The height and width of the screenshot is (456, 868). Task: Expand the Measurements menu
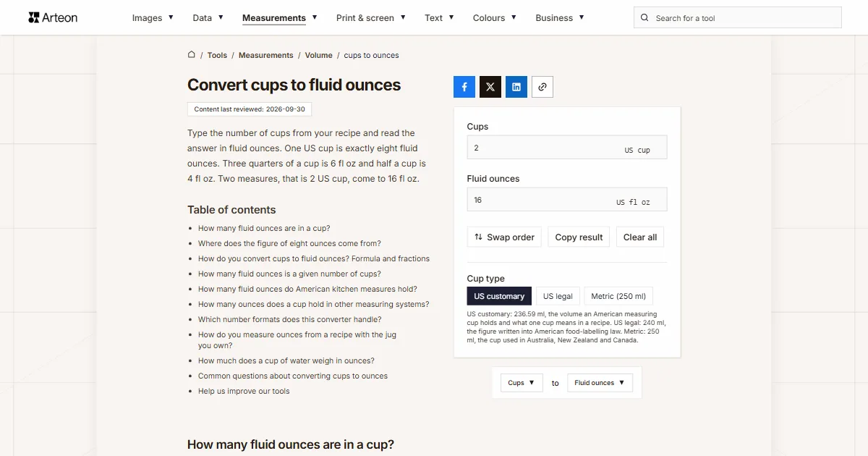tap(280, 18)
